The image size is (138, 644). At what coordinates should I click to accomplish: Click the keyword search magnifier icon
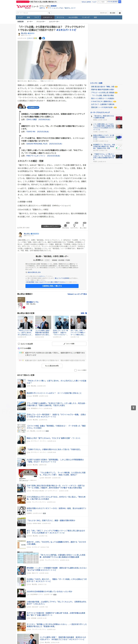(x=49, y=13)
